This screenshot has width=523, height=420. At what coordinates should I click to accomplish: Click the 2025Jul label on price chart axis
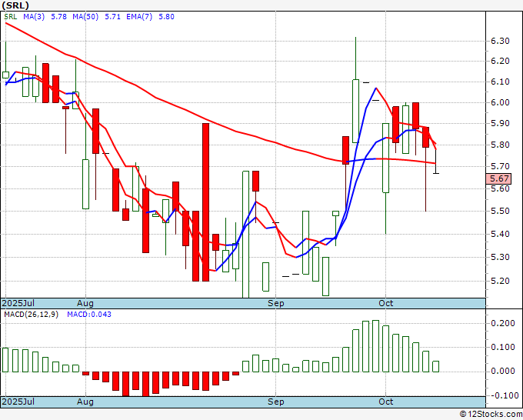(18, 303)
